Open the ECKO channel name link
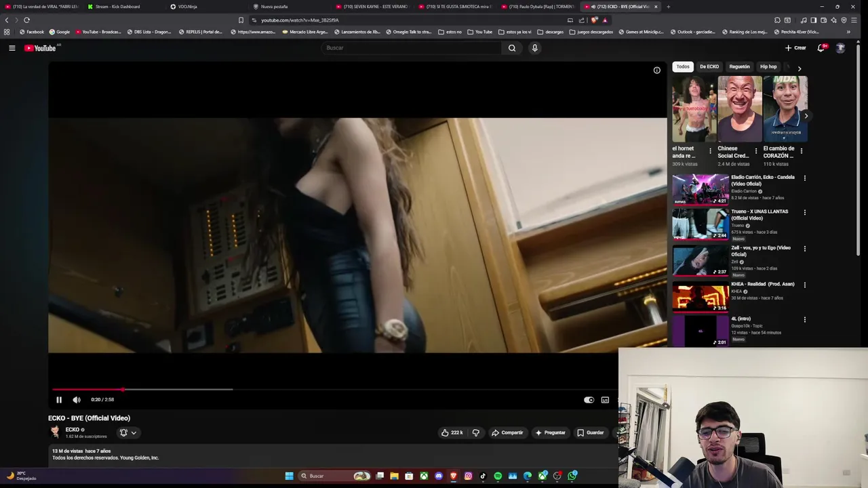This screenshot has height=488, width=868. point(73,430)
